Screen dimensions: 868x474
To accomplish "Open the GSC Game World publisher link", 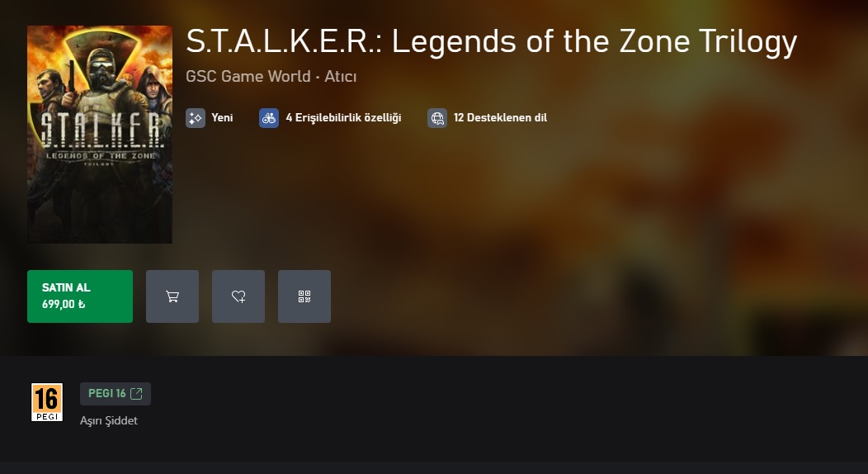I will (248, 77).
